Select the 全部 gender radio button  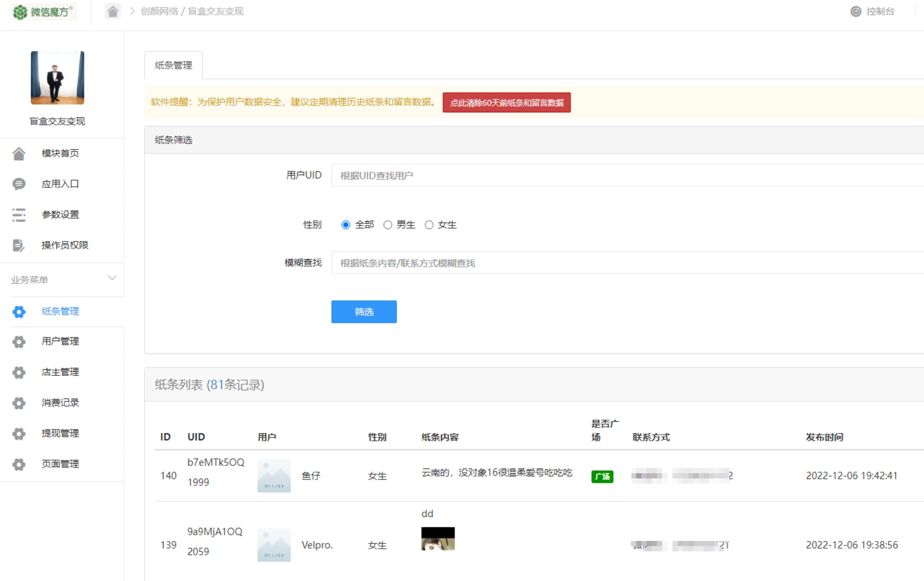click(x=346, y=224)
